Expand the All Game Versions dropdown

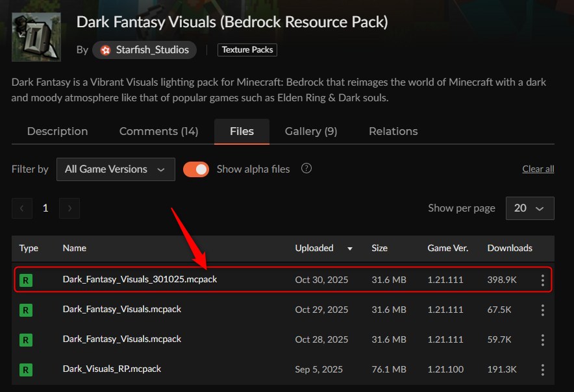click(x=116, y=169)
